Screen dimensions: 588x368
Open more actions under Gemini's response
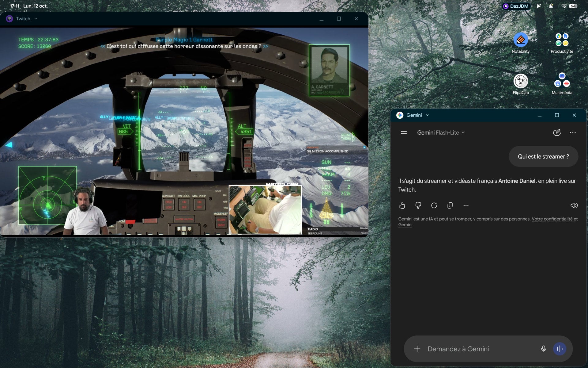(x=466, y=205)
